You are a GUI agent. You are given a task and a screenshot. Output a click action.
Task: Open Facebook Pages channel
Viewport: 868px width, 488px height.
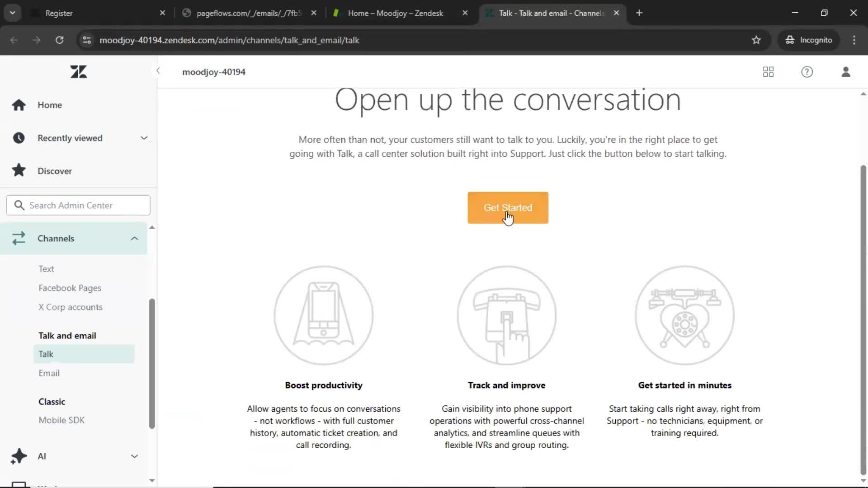tap(70, 288)
